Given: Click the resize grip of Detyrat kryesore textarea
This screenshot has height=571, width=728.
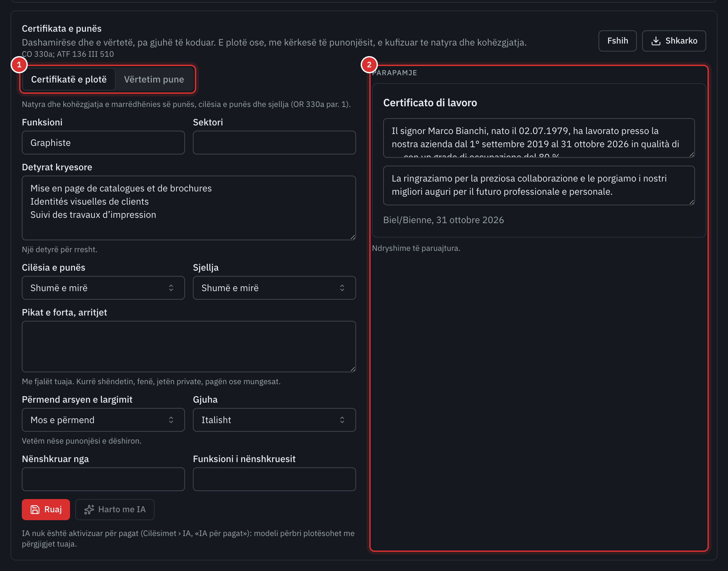Looking at the screenshot, I should tap(353, 237).
